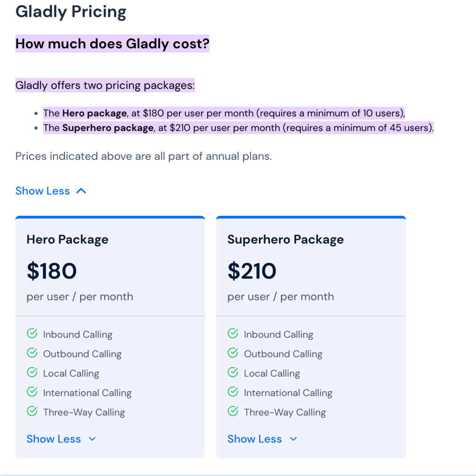Click the checkmark next to Hero International Calling
476x476 pixels.
pyautogui.click(x=32, y=392)
